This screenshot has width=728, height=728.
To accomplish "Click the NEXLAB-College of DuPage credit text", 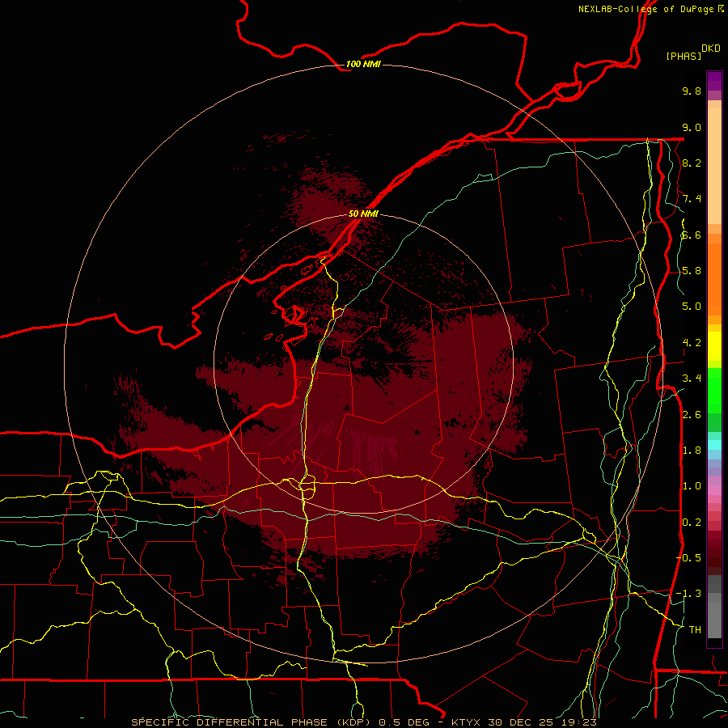I will tap(645, 9).
